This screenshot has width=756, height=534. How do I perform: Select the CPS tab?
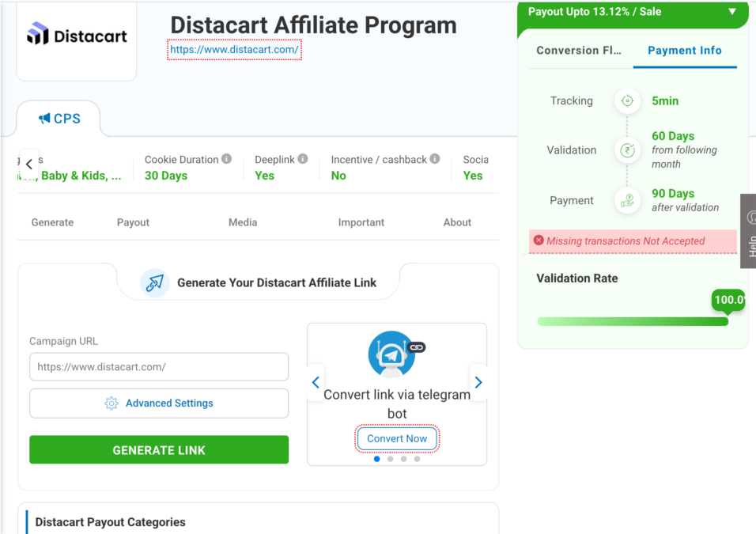pyautogui.click(x=59, y=119)
